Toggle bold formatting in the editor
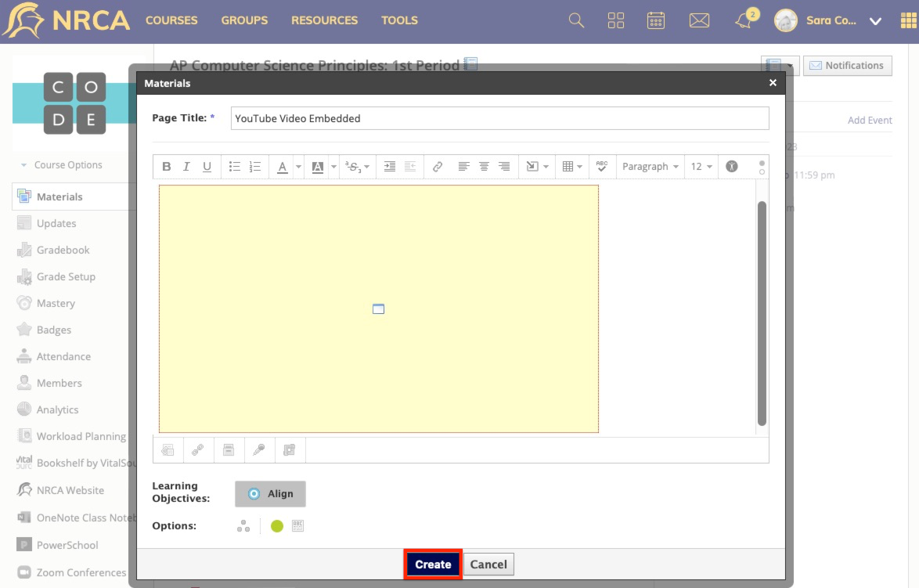Viewport: 919px width, 588px height. (x=166, y=166)
